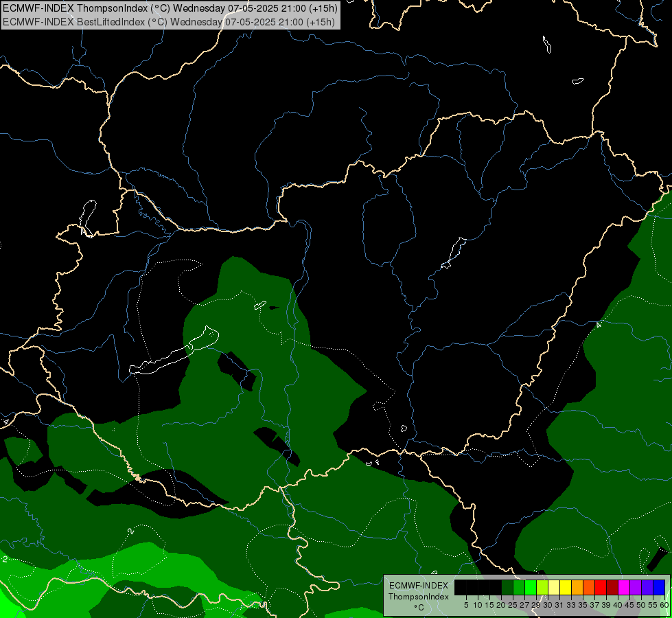Image resolution: width=672 pixels, height=618 pixels.
Task: Click the ECMWF-INDEX label in the legend
Action: click(x=418, y=586)
